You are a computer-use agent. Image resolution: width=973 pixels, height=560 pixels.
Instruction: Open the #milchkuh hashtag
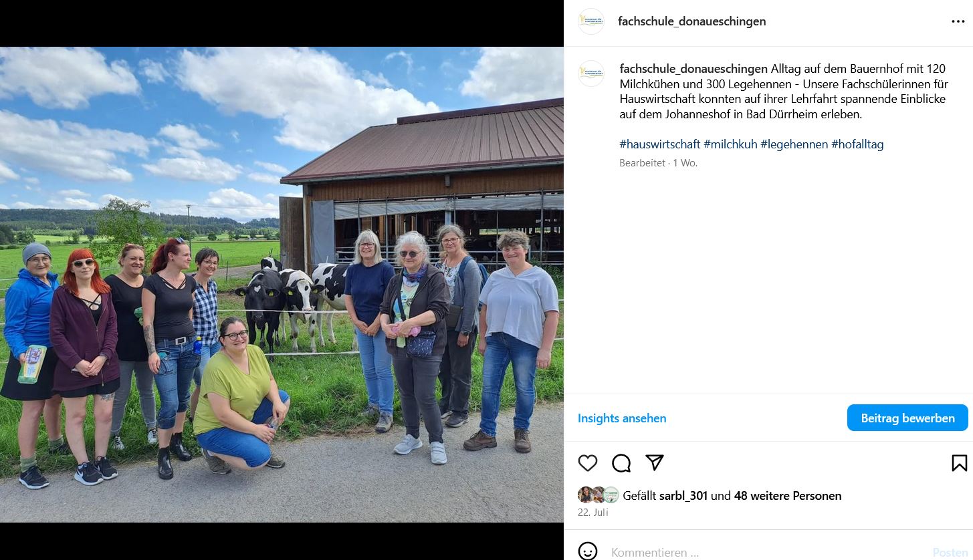pos(730,144)
